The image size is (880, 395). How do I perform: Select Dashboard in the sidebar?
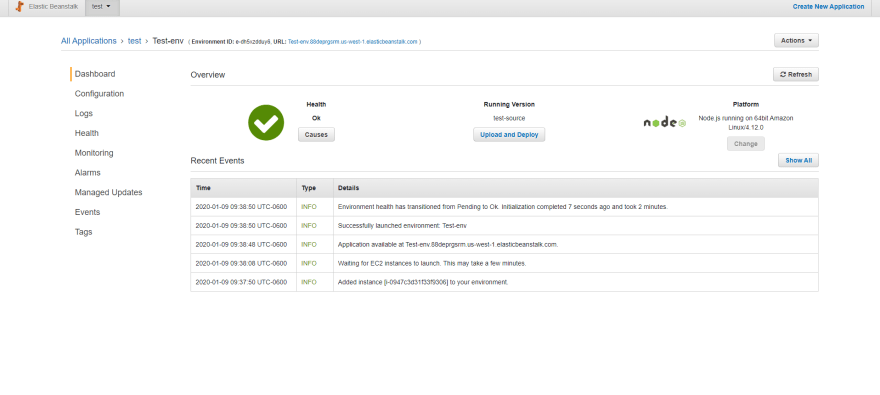[x=95, y=74]
